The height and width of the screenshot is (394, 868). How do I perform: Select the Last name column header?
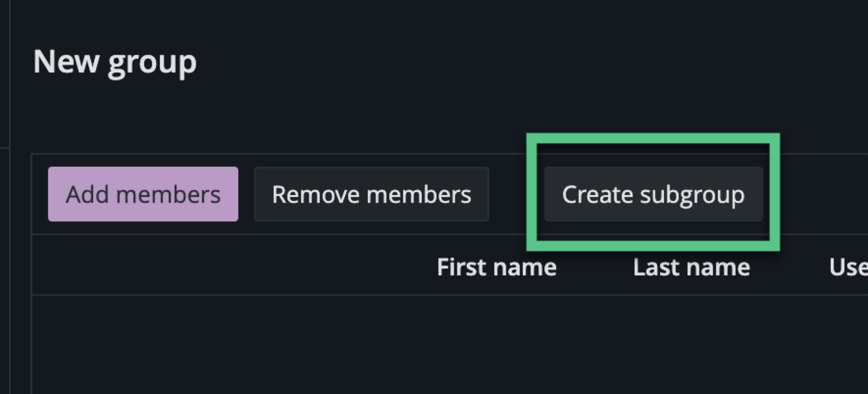(x=691, y=268)
